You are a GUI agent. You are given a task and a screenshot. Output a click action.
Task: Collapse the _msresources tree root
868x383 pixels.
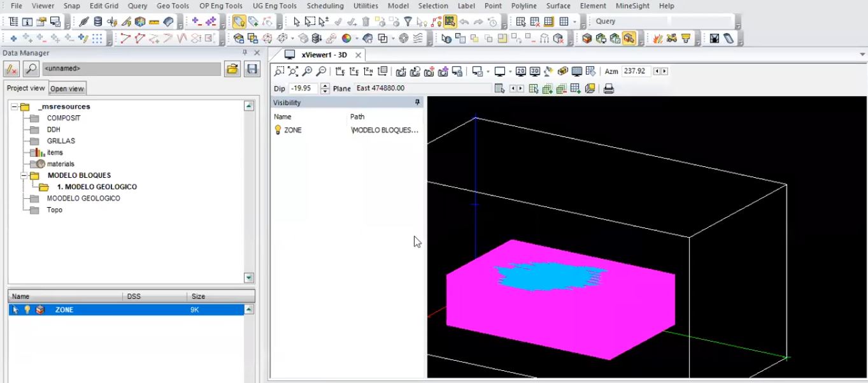point(15,107)
